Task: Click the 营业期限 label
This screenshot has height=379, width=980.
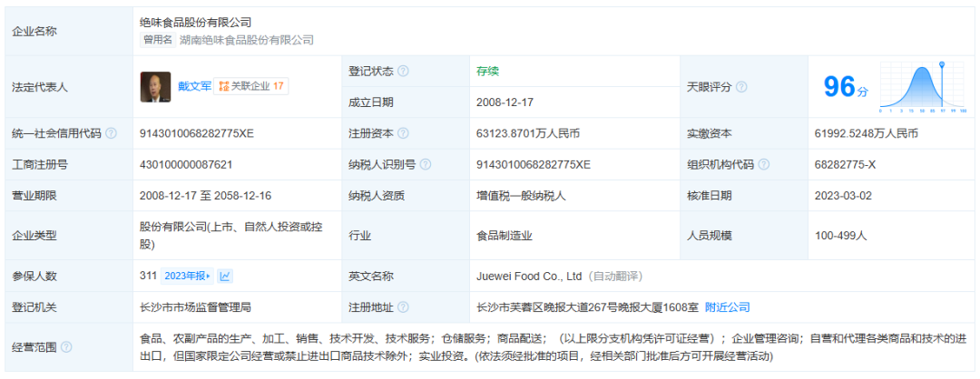Action: (34, 196)
